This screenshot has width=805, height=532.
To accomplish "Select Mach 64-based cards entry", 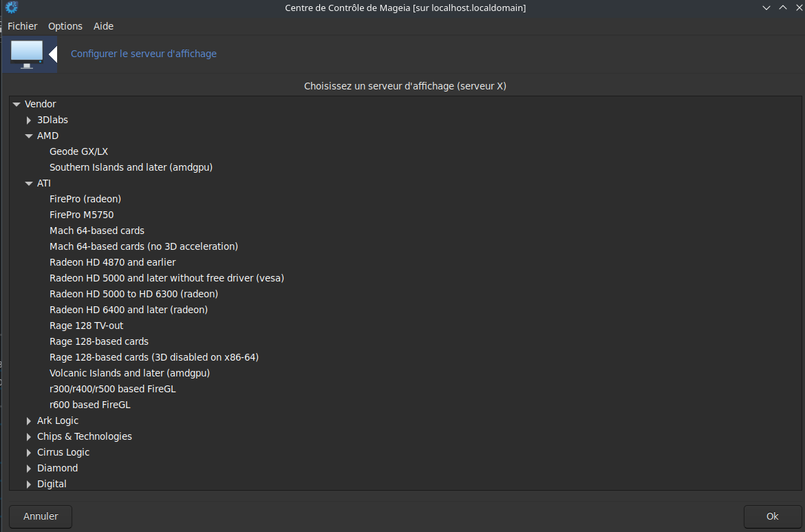I will pos(97,231).
